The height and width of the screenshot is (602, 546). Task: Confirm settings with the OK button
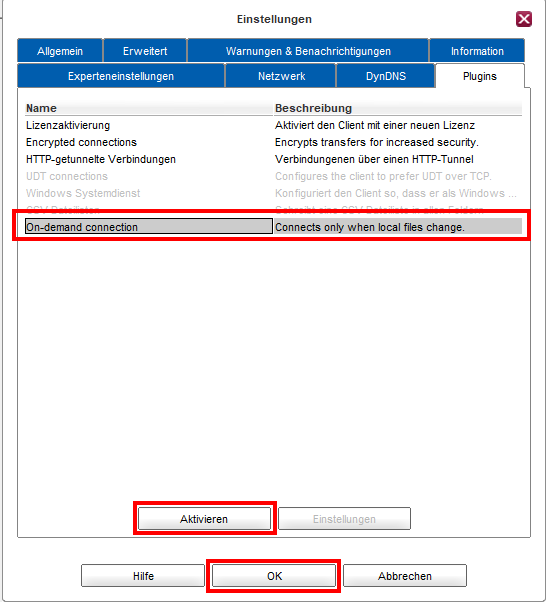(x=274, y=576)
